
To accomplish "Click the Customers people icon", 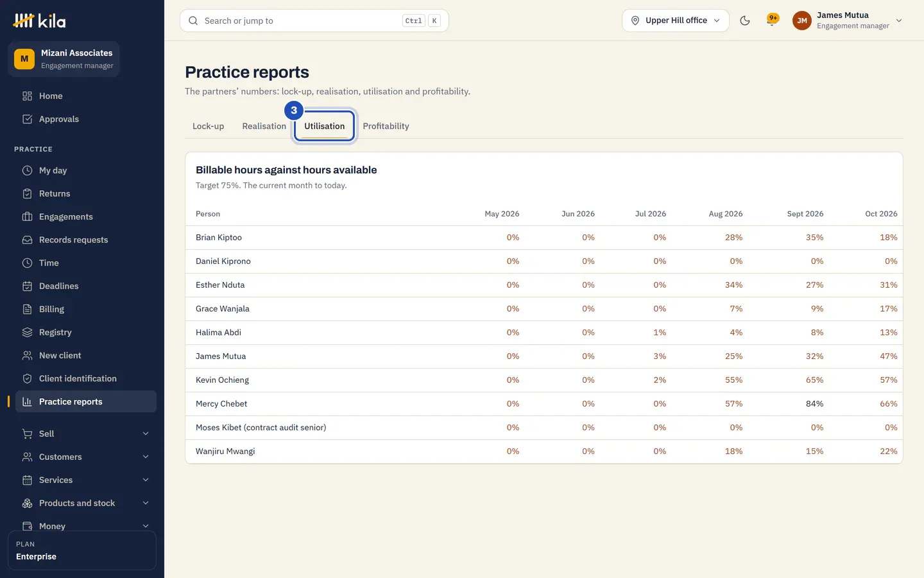I will (27, 457).
